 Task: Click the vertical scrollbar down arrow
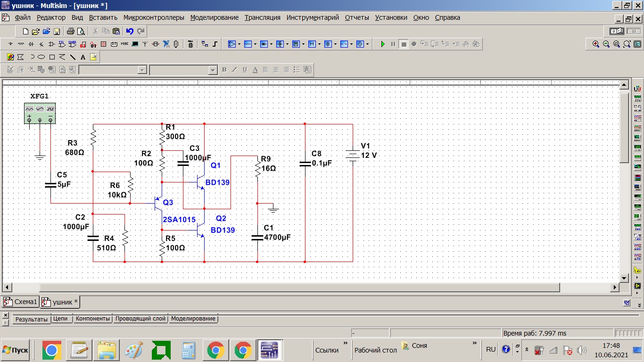(x=625, y=277)
